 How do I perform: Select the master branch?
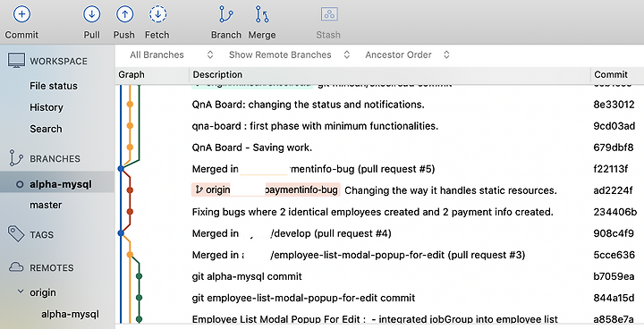(x=46, y=205)
